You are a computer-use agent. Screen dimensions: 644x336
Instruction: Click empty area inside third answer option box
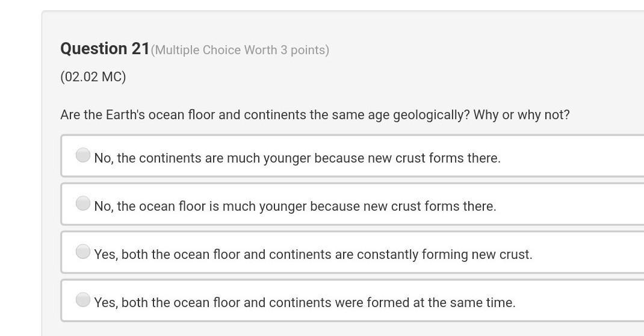pyautogui.click(x=592, y=252)
